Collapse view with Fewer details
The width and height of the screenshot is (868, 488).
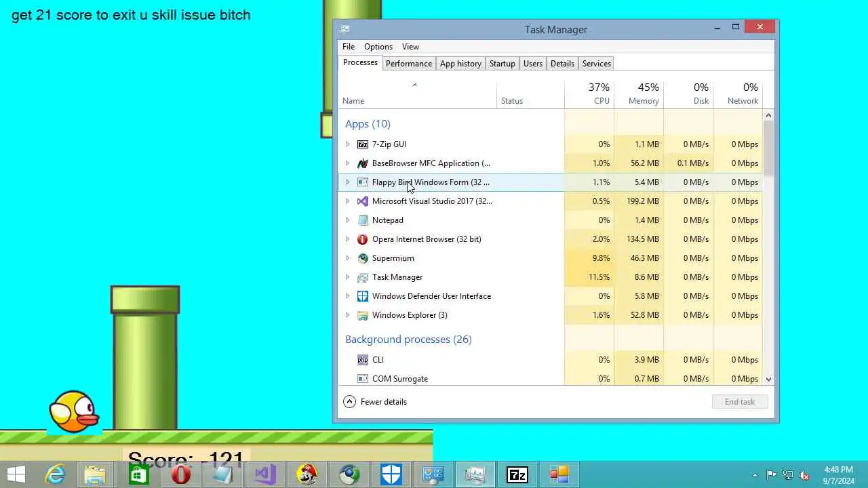tap(375, 402)
